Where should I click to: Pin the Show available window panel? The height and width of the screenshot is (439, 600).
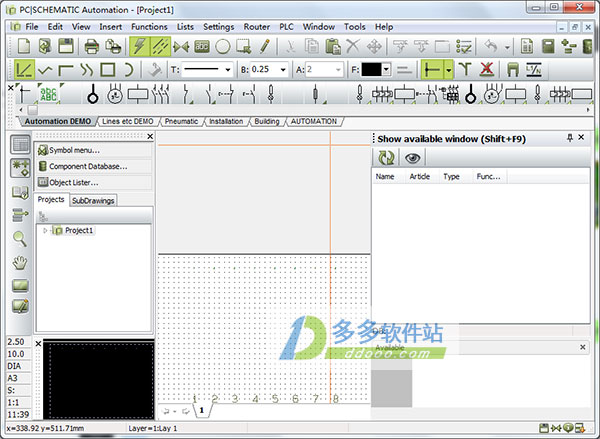[570, 137]
